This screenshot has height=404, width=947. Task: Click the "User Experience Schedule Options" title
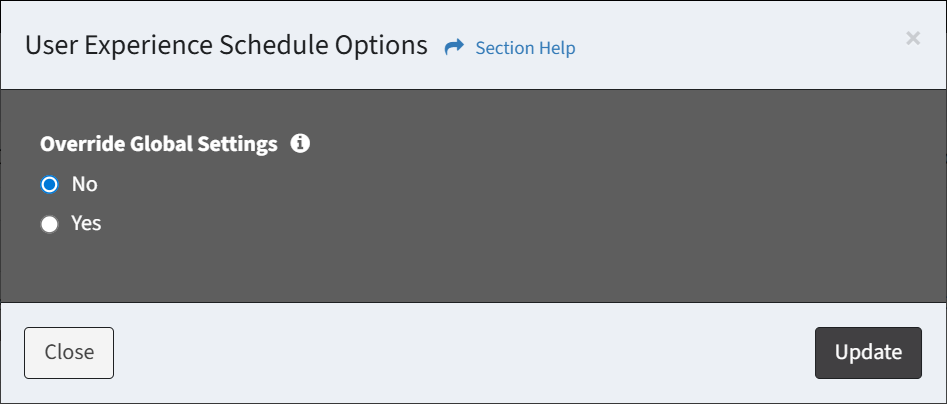(226, 46)
